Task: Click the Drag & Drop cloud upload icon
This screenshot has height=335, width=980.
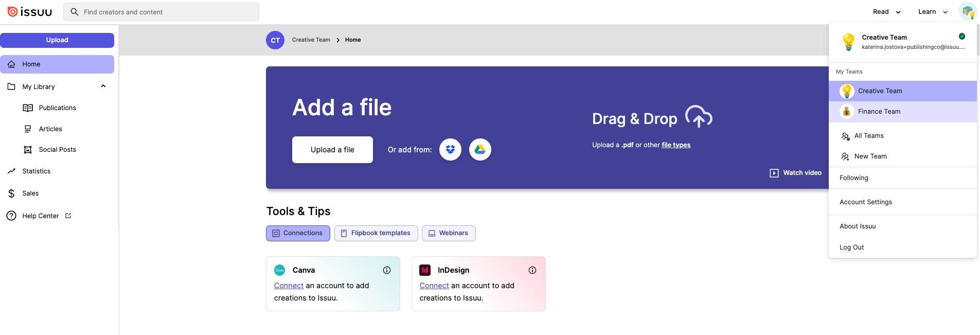Action: [x=699, y=116]
